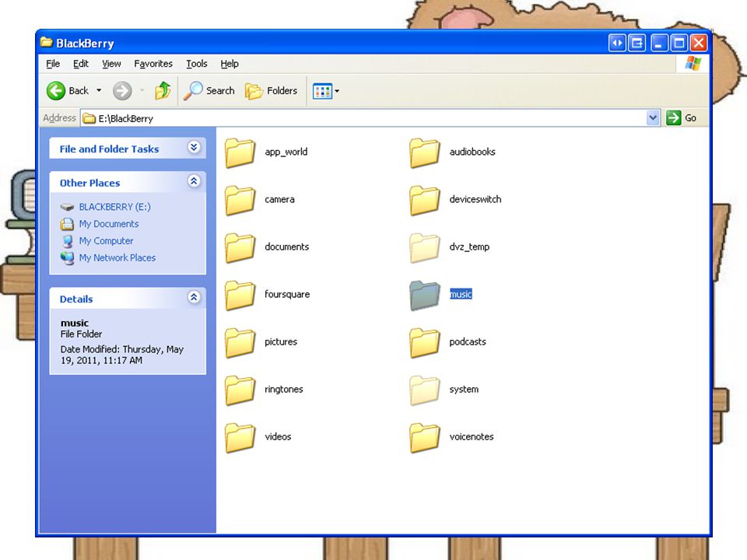Viewport: 747px width, 560px height.
Task: Select the deviceswitch folder icon
Action: point(425,200)
